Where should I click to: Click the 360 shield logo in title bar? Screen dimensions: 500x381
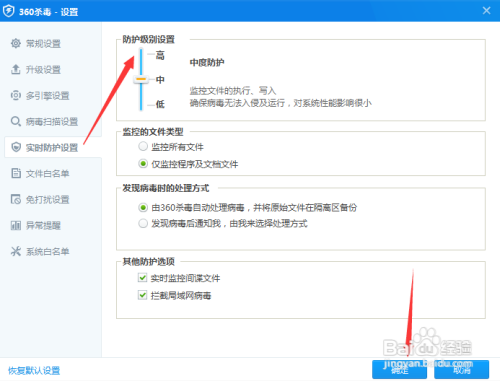point(8,11)
